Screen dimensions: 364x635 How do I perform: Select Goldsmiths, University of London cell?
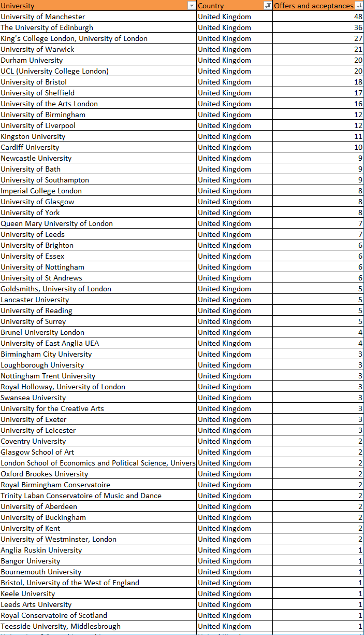pos(98,289)
